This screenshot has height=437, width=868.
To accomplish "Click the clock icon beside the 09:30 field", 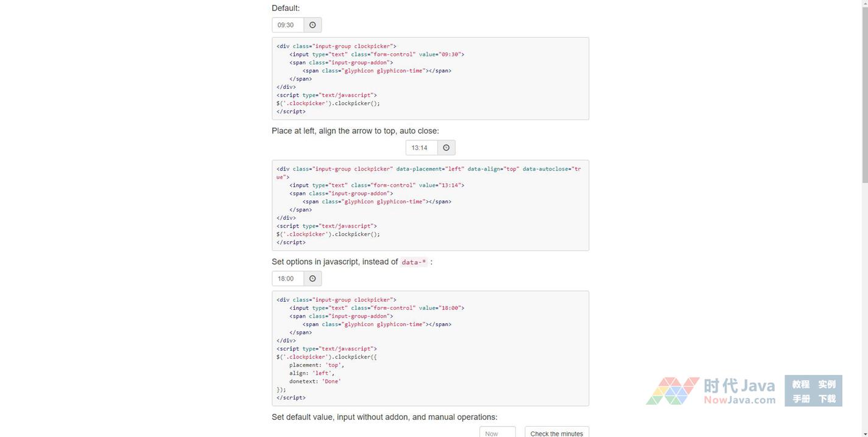I will 312,25.
